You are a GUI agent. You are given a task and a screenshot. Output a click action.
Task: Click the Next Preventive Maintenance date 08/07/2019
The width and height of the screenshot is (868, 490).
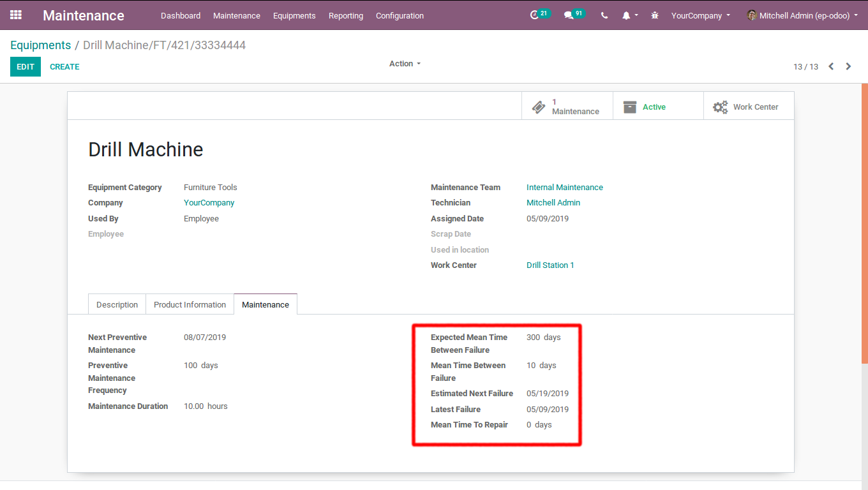click(205, 338)
